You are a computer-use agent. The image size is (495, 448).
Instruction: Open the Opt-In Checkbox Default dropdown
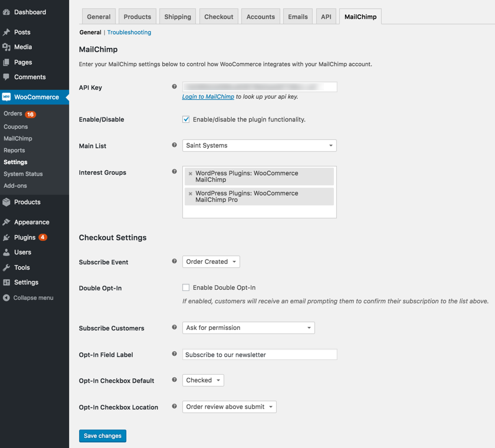point(203,380)
